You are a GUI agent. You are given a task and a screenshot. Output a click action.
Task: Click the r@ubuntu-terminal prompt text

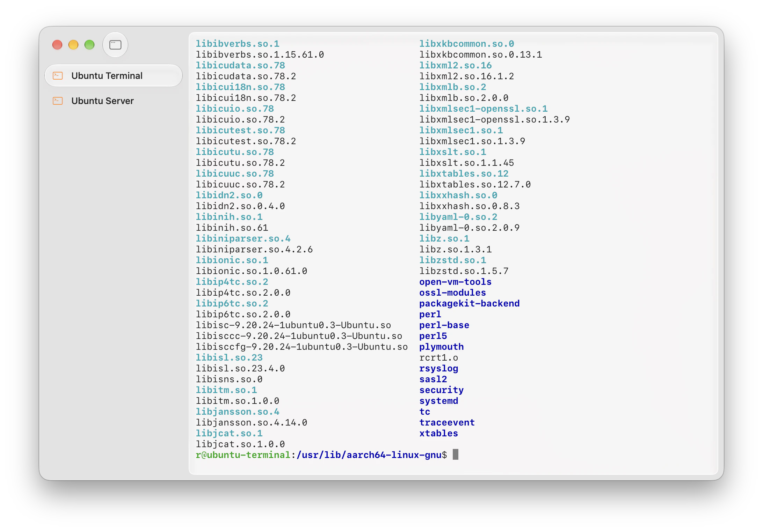[x=243, y=455]
